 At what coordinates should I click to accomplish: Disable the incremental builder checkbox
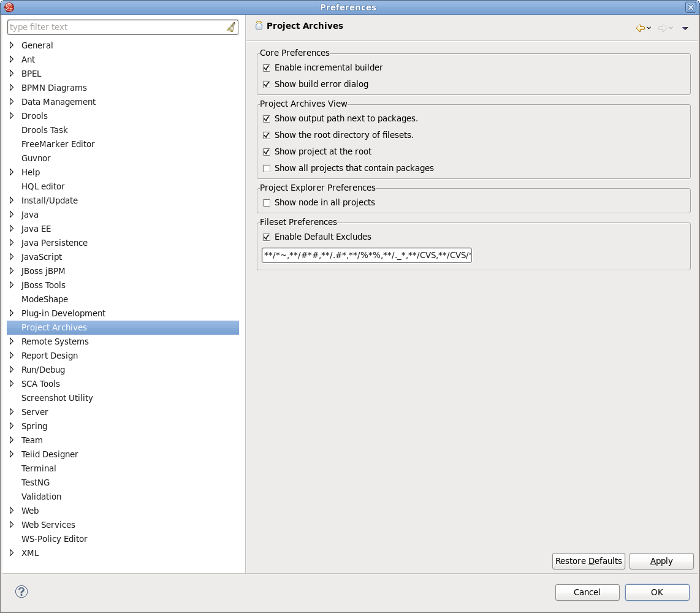[267, 67]
